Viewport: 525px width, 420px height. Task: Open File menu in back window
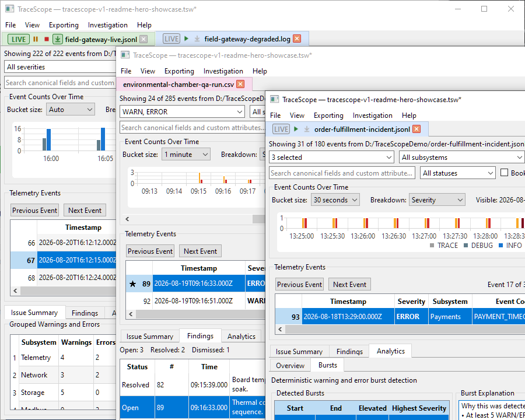point(10,25)
